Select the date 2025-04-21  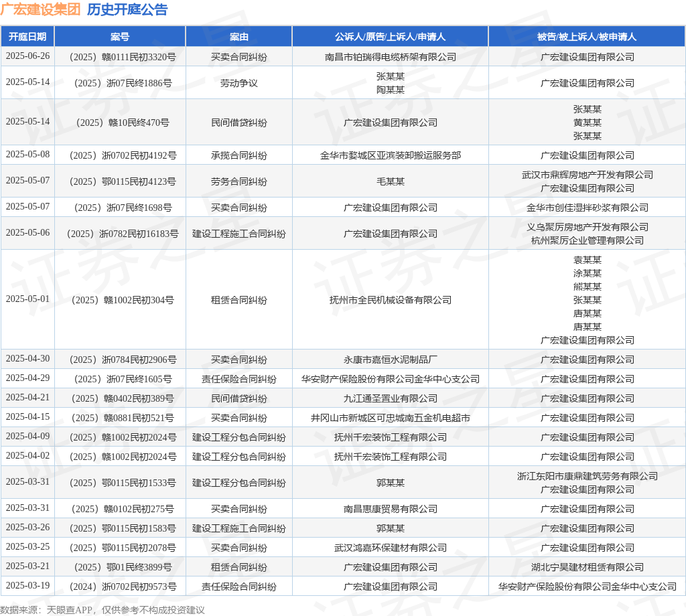coord(27,398)
